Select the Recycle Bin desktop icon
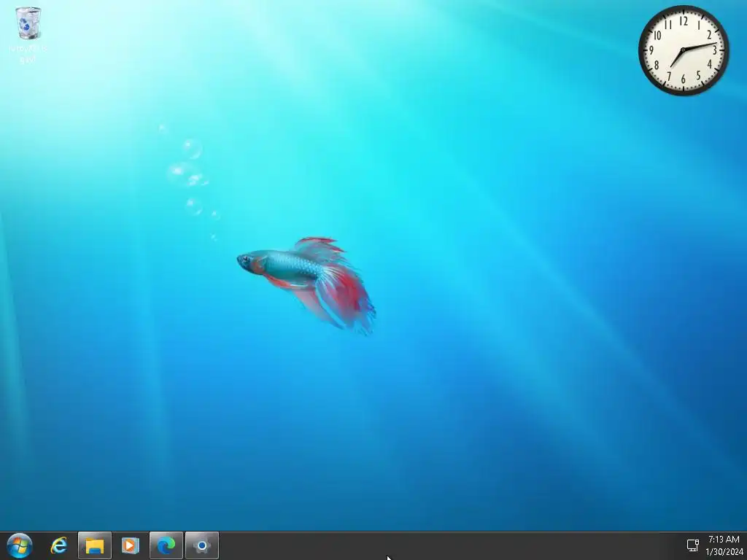Viewport: 747px width, 560px height. point(28,35)
